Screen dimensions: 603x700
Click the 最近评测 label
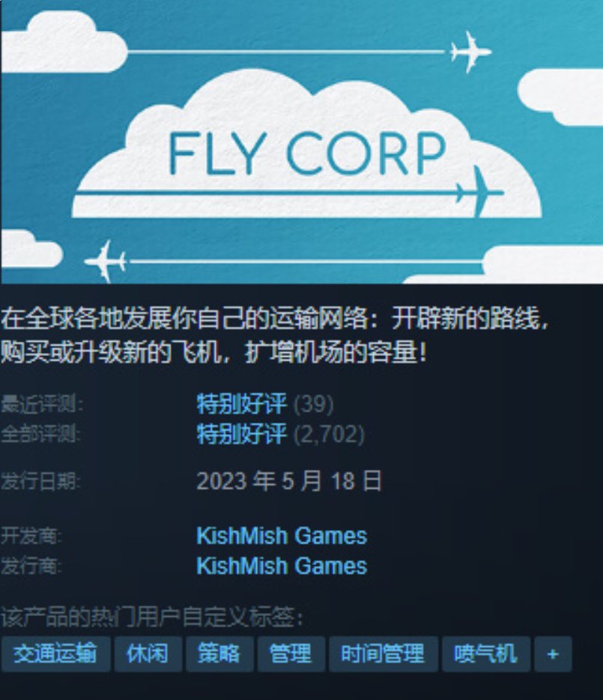(42, 404)
